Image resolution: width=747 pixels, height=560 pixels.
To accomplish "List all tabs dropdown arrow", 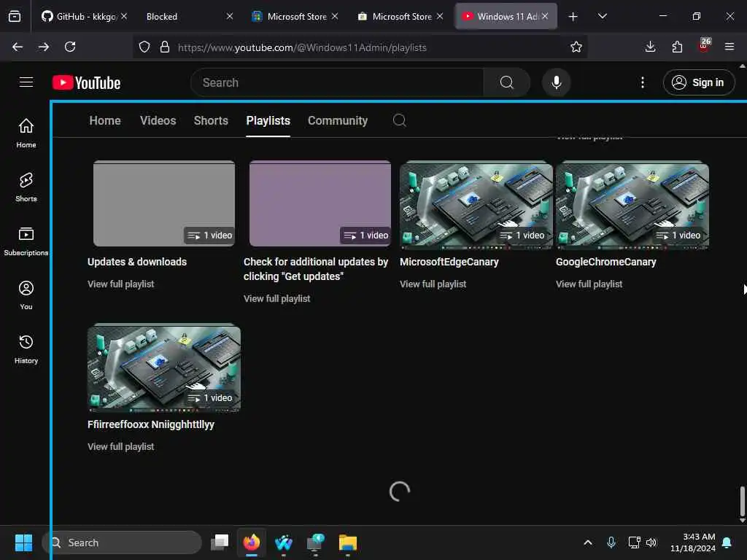I will pos(602,16).
